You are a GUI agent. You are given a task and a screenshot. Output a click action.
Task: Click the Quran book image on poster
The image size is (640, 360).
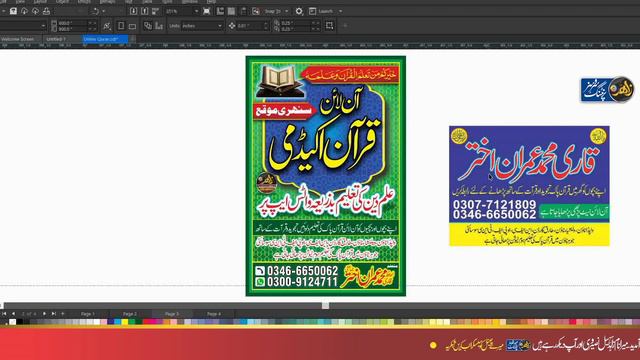[x=280, y=81]
